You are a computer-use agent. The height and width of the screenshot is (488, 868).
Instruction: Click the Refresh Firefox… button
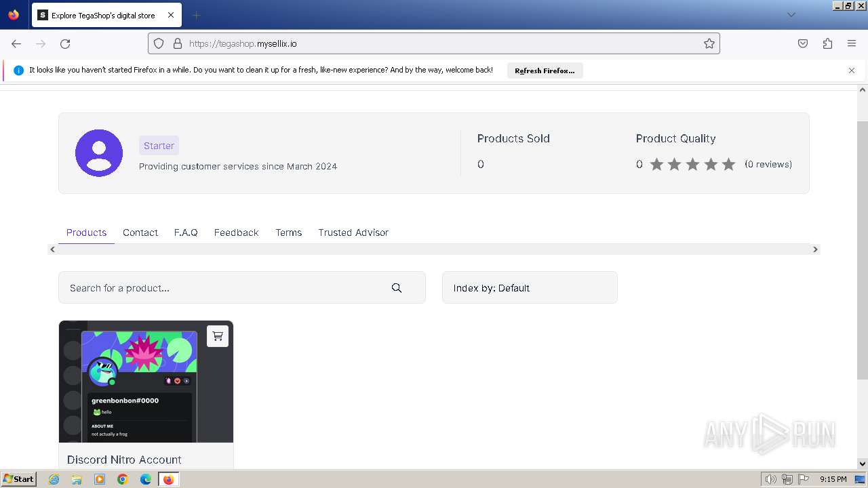545,70
